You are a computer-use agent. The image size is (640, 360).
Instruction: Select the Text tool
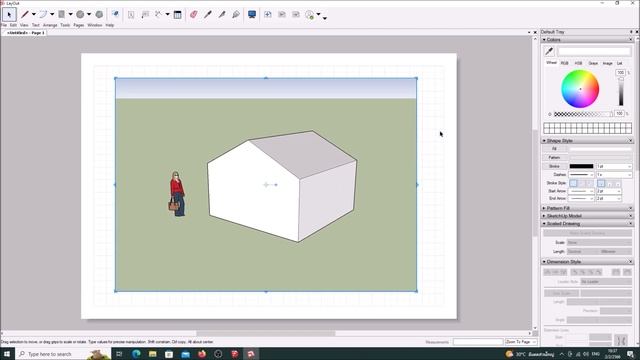[x=131, y=15]
